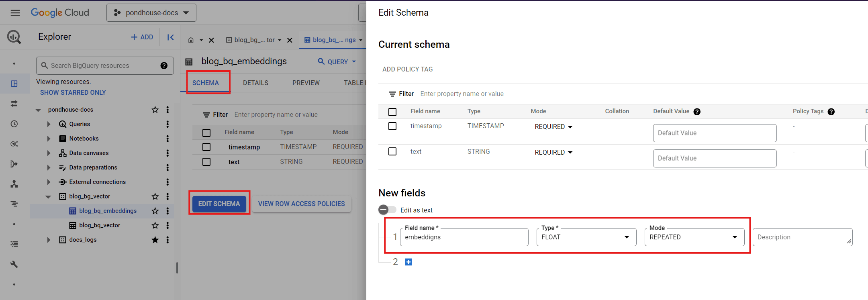This screenshot has height=300, width=868.
Task: Switch to the DETAILS tab
Action: [255, 83]
